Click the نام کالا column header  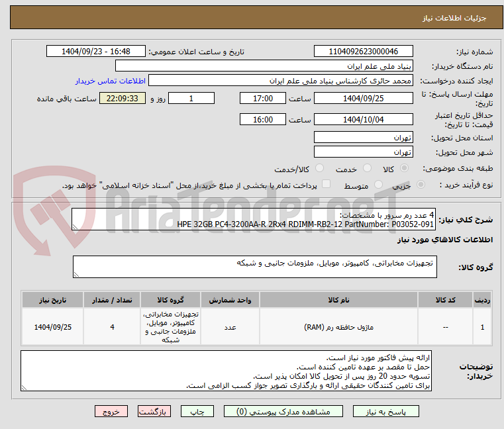(338, 300)
